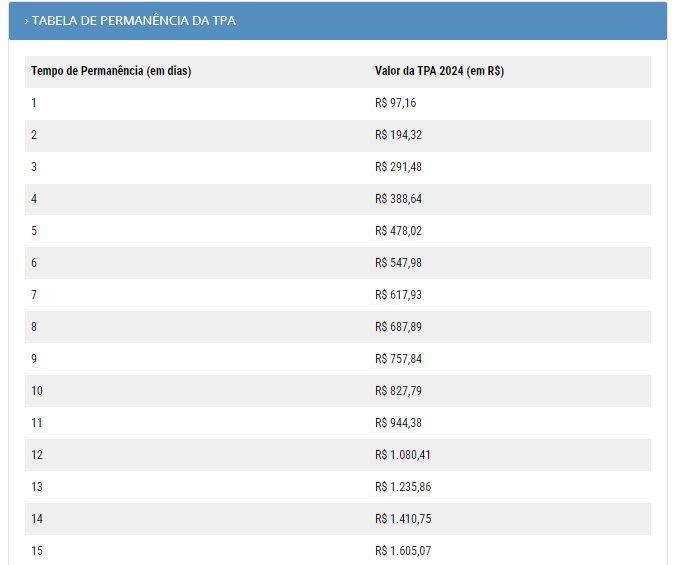The width and height of the screenshot is (683, 565).
Task: Click the R$ 547,98 value
Action: (x=398, y=263)
